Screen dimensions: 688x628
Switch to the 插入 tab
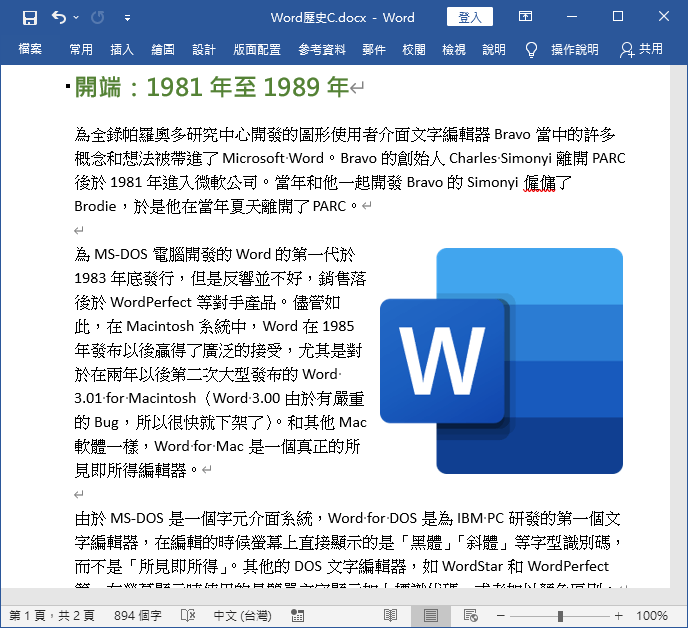click(x=122, y=49)
